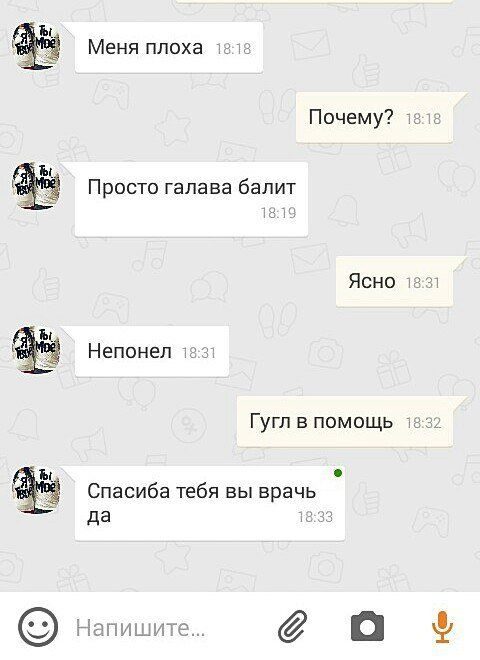
Task: Select the "Ясно" sent message bubble
Action: tap(394, 281)
